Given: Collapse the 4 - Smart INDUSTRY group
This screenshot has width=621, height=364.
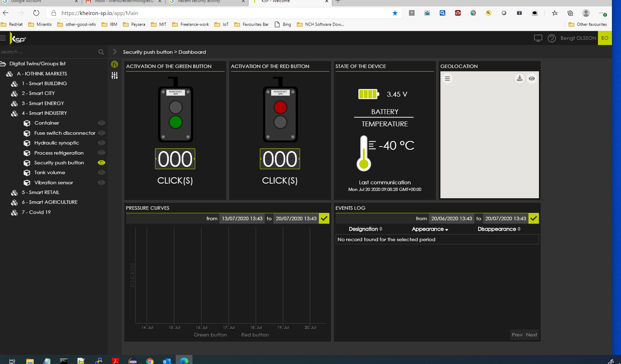Looking at the screenshot, I should point(44,113).
